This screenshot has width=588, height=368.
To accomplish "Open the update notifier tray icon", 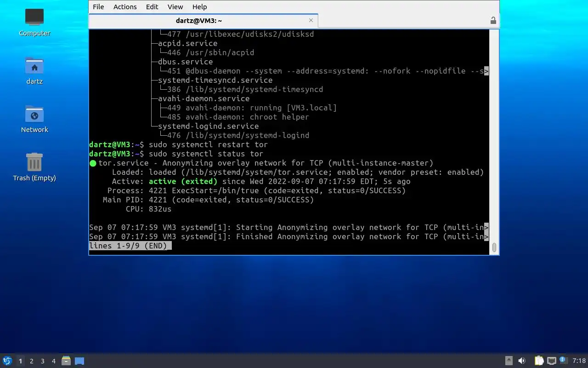I will (x=563, y=361).
